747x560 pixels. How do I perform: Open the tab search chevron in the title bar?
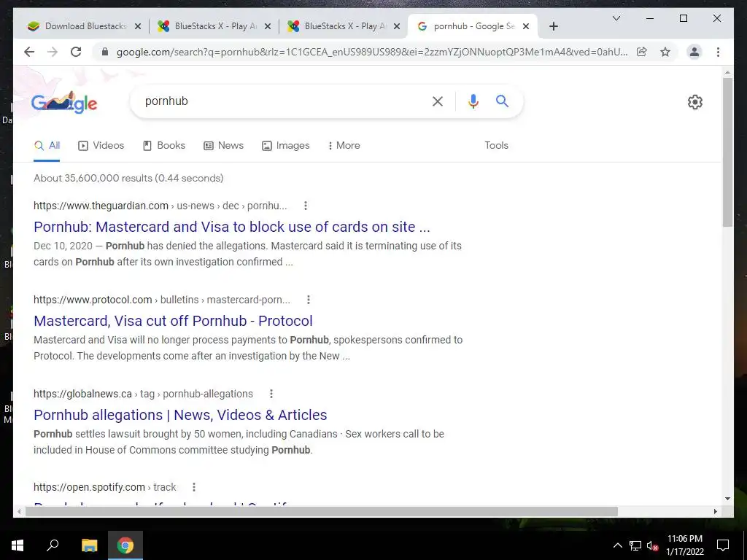pos(616,18)
